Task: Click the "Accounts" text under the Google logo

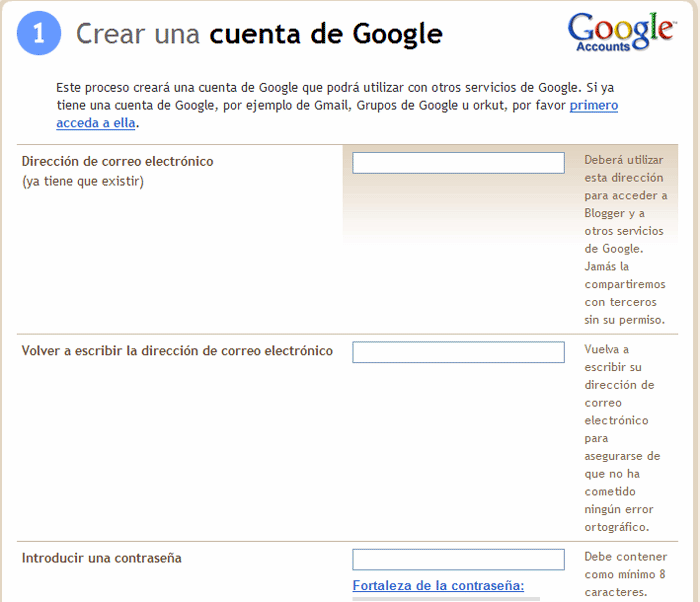Action: (603, 47)
